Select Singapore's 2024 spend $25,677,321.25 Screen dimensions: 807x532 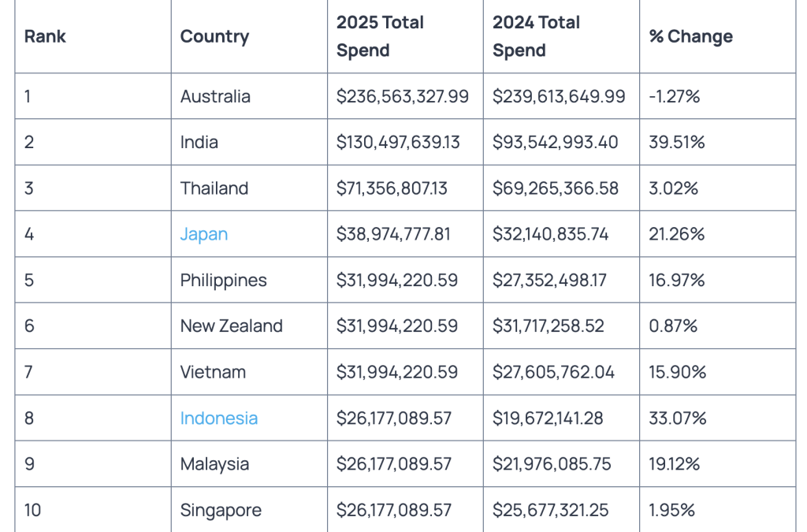coord(550,510)
